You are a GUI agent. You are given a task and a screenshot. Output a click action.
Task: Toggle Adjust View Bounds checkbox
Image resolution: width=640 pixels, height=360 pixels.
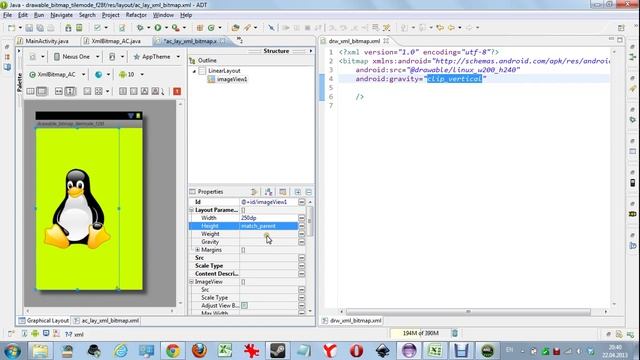tap(244, 306)
